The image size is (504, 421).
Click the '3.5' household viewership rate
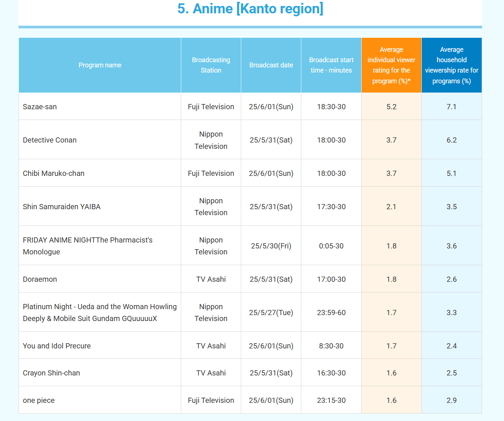tap(451, 207)
